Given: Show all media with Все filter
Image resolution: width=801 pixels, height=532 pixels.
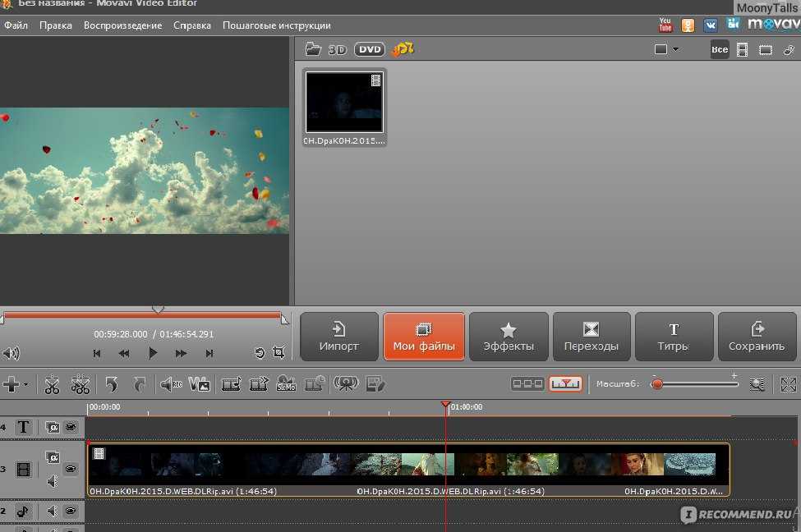Looking at the screenshot, I should [720, 49].
